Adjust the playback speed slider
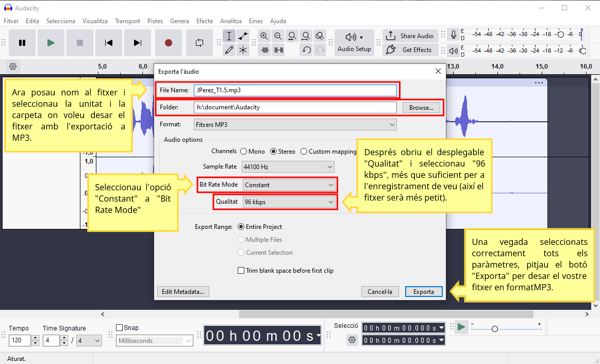Image resolution: width=600 pixels, height=364 pixels. (x=495, y=329)
